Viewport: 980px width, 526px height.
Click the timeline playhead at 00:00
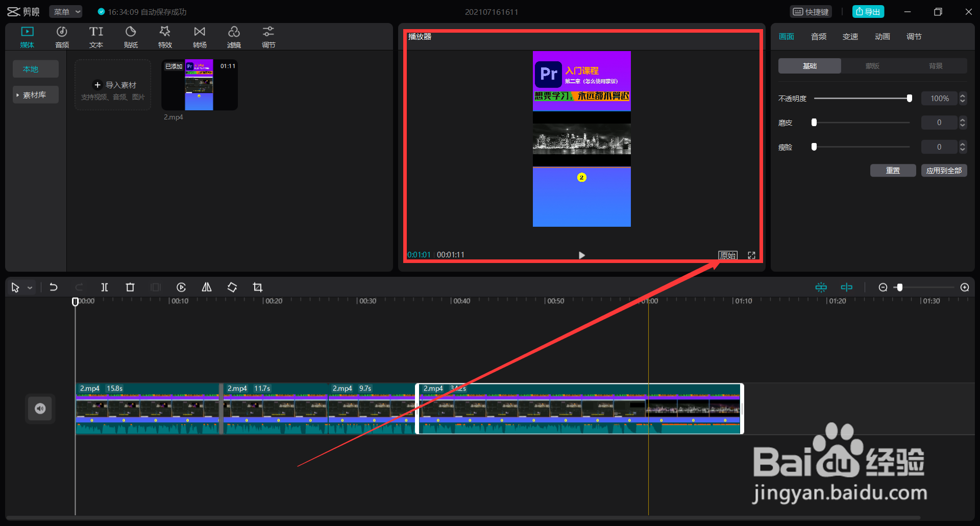(75, 302)
